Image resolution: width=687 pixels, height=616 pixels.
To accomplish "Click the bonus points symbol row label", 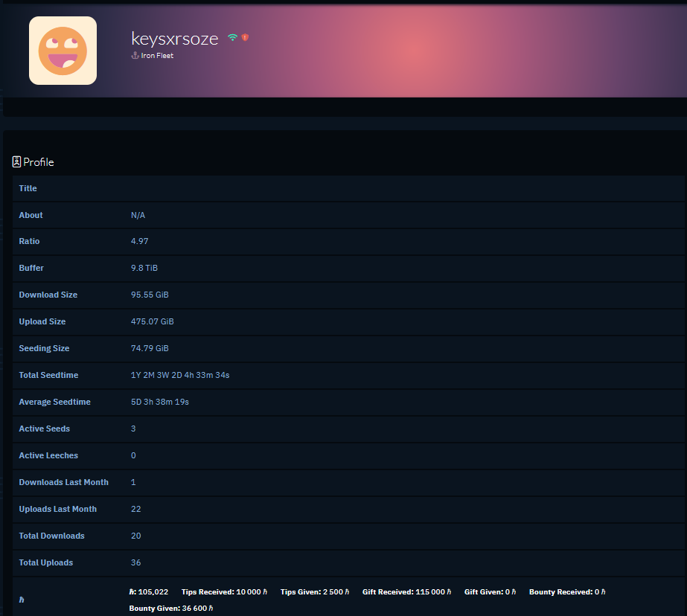I will [x=22, y=600].
